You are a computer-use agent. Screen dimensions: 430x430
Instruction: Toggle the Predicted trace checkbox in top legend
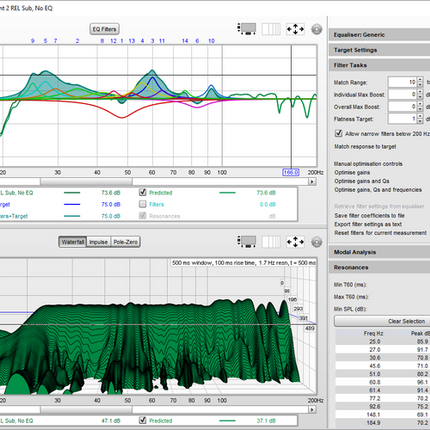point(143,192)
